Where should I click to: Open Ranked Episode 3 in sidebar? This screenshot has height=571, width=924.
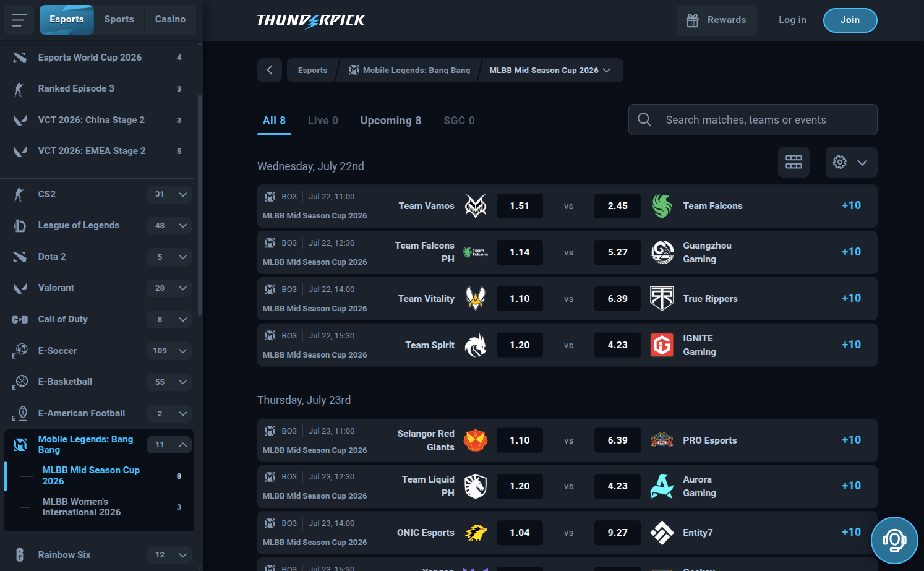click(x=99, y=88)
